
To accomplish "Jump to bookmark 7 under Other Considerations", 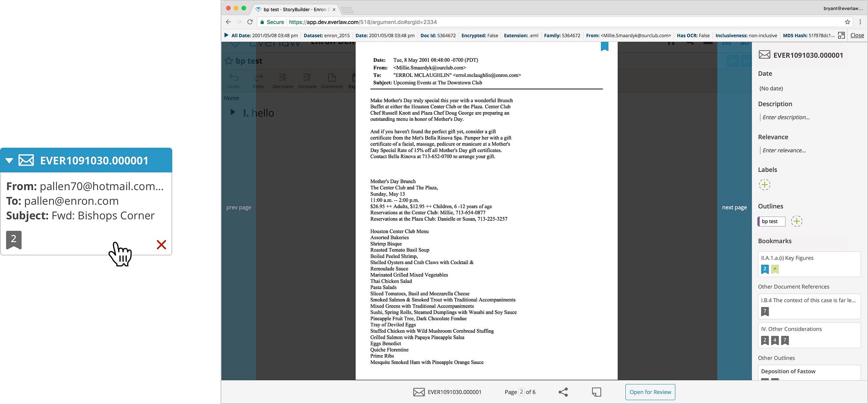I will 785,341.
